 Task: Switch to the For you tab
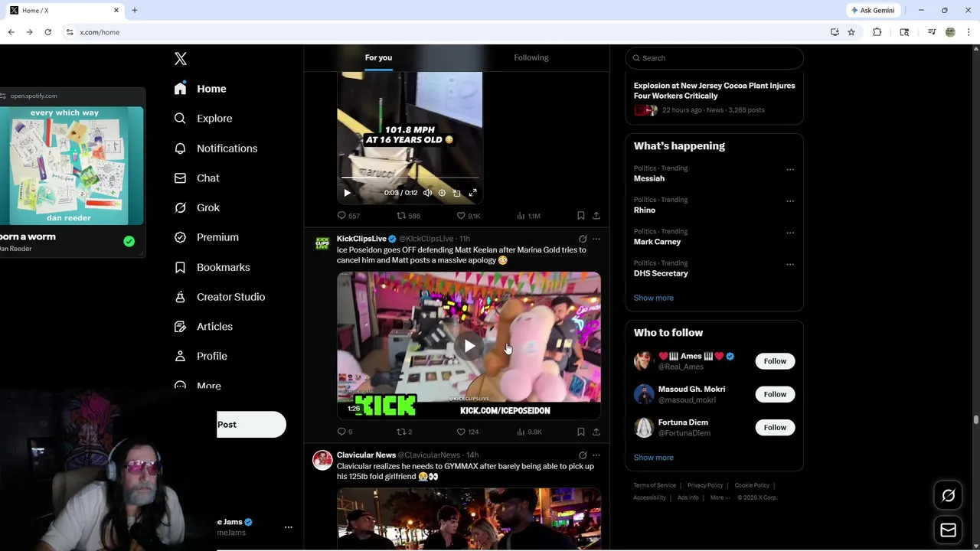pyautogui.click(x=378, y=57)
